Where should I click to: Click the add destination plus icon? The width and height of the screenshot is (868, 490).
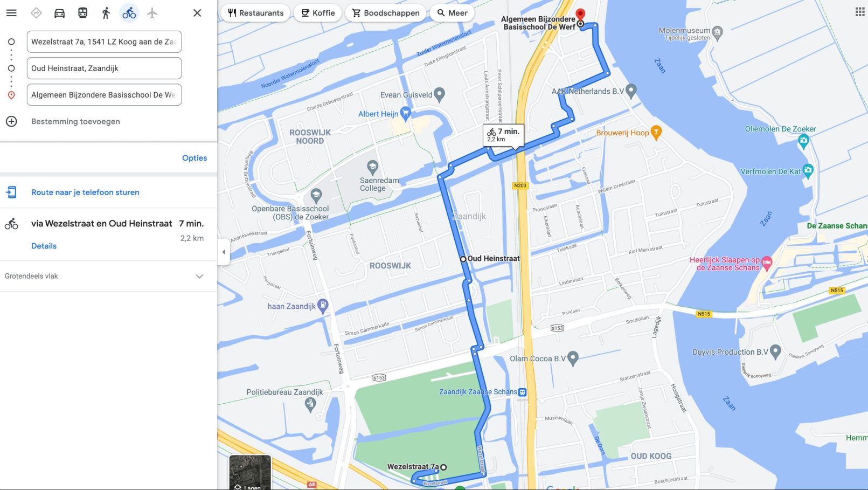(x=11, y=121)
